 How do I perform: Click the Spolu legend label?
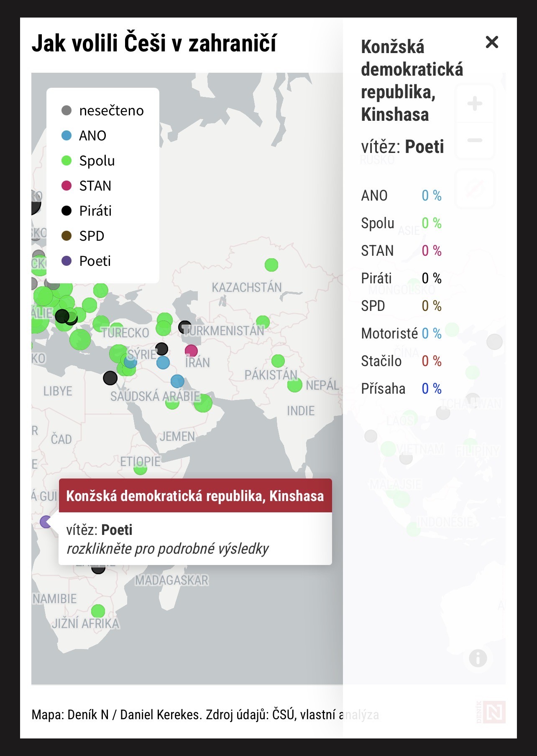(x=97, y=160)
